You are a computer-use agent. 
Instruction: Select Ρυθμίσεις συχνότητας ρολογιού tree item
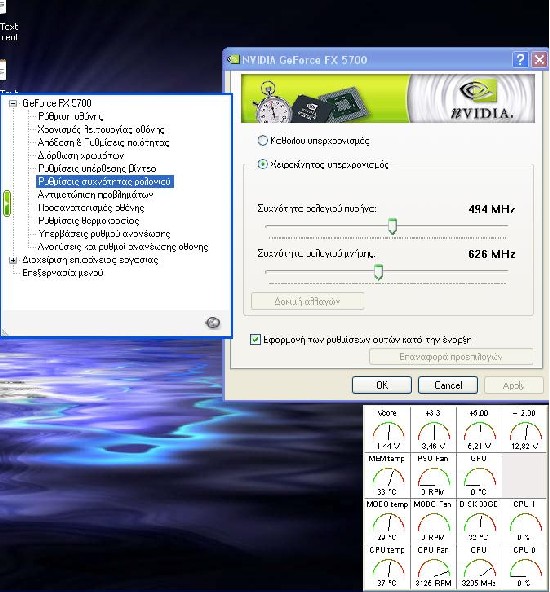(x=105, y=182)
